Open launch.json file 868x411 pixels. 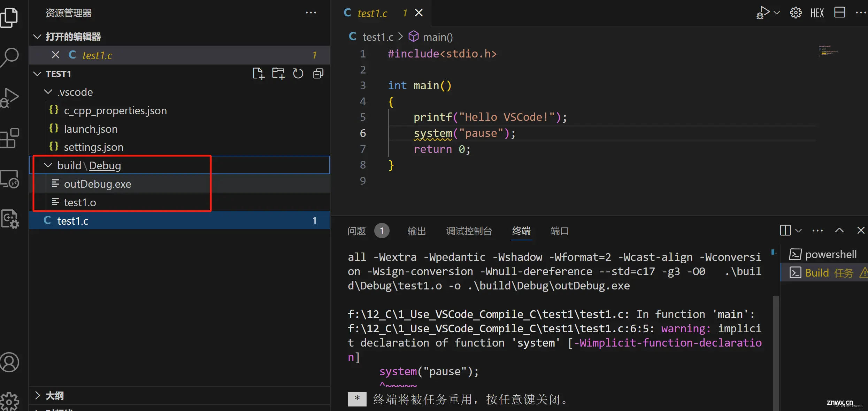click(179, 129)
